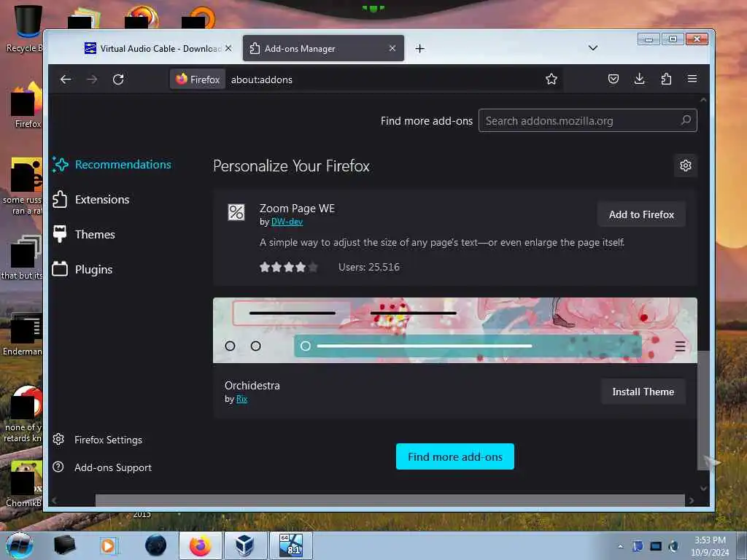Image resolution: width=747 pixels, height=560 pixels.
Task: Reload the current page
Action: coord(118,79)
